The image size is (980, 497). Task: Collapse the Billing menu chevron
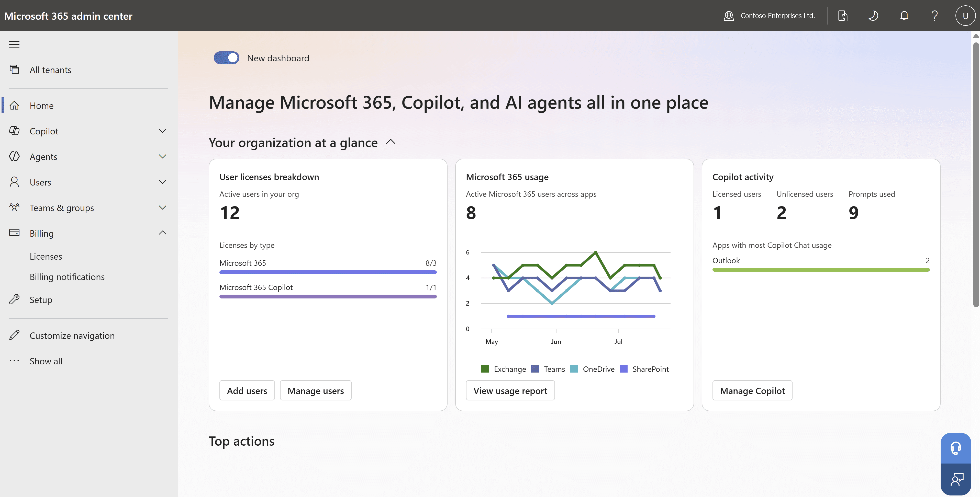(x=162, y=233)
